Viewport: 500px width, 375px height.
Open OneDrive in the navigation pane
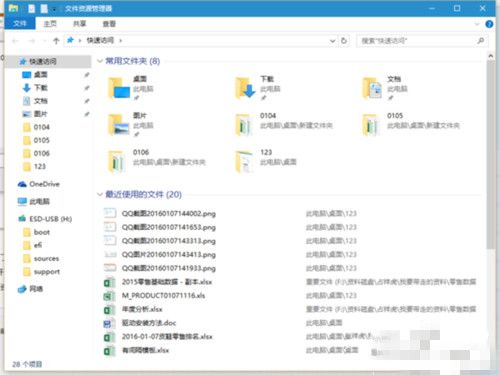[x=44, y=184]
